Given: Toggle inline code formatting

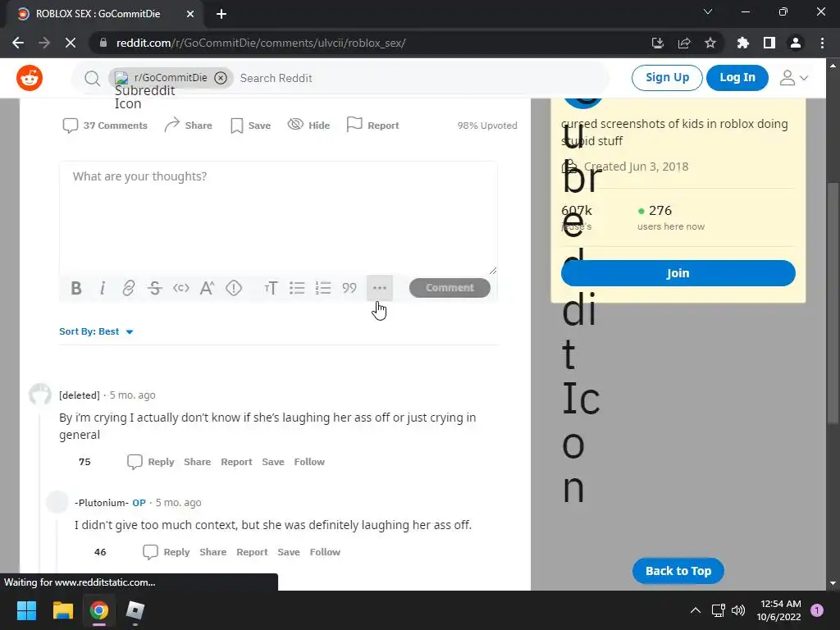Looking at the screenshot, I should tap(181, 288).
